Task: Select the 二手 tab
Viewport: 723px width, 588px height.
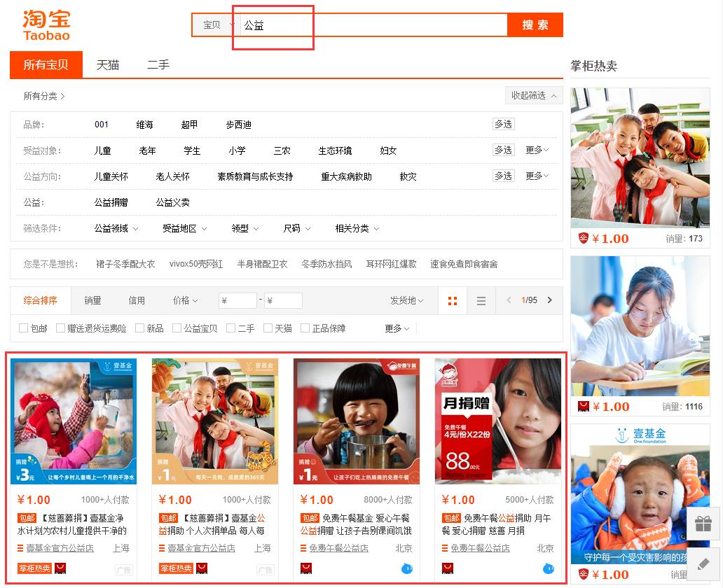Action: pos(158,65)
